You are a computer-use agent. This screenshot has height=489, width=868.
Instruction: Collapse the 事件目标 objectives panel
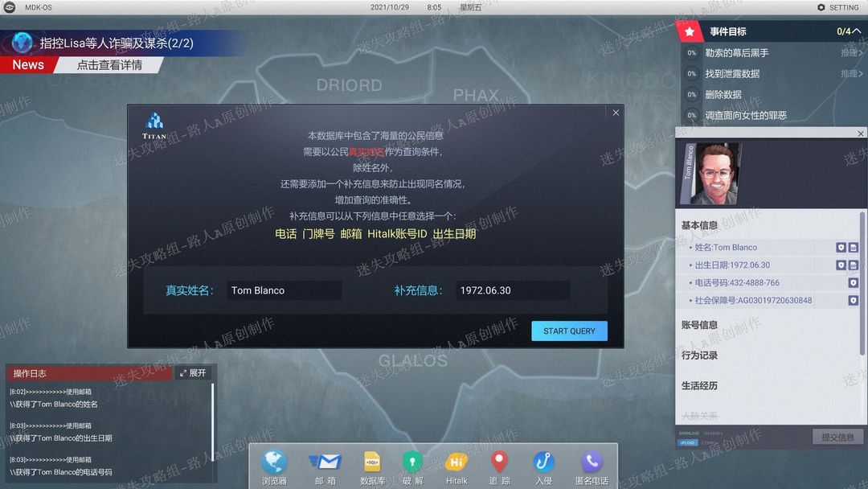pyautogui.click(x=857, y=31)
